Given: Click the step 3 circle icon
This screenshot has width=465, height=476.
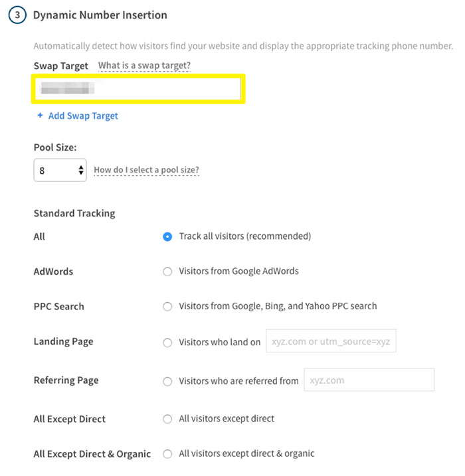Looking at the screenshot, I should pos(17,15).
